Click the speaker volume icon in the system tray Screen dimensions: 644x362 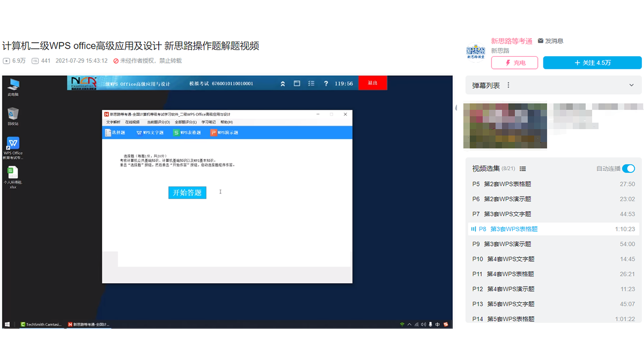pos(423,324)
